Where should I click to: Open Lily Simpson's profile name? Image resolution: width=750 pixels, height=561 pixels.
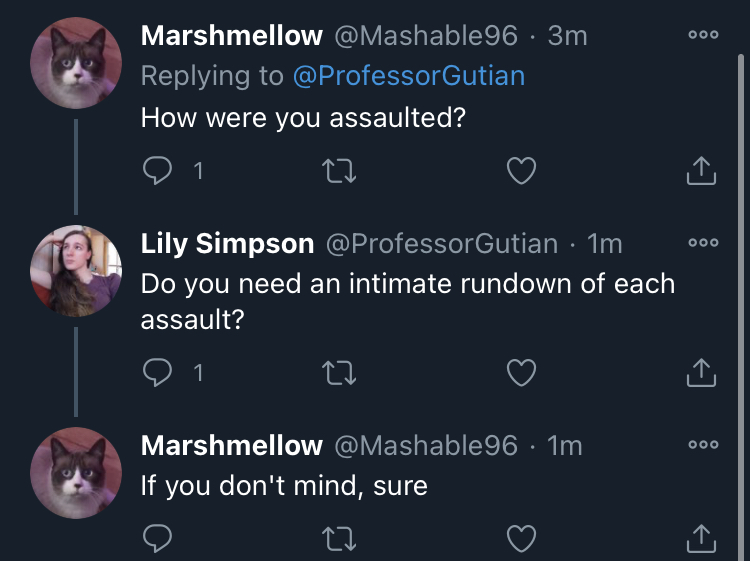click(227, 244)
